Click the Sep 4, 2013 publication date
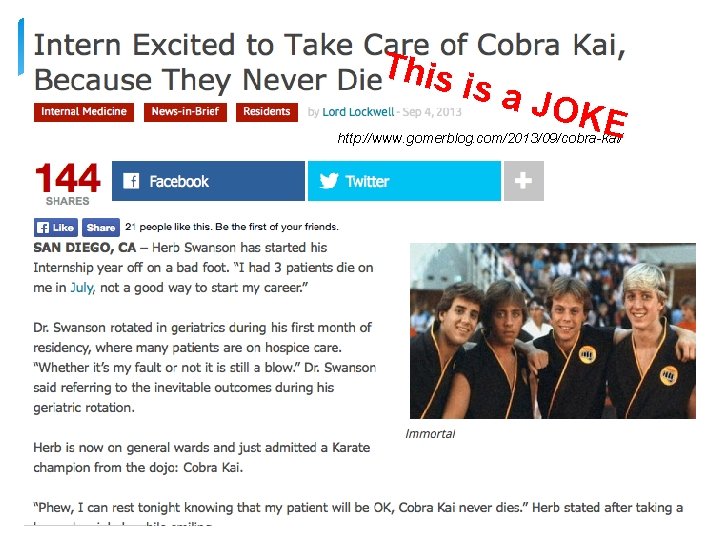This screenshot has width=720, height=540. tap(434, 112)
